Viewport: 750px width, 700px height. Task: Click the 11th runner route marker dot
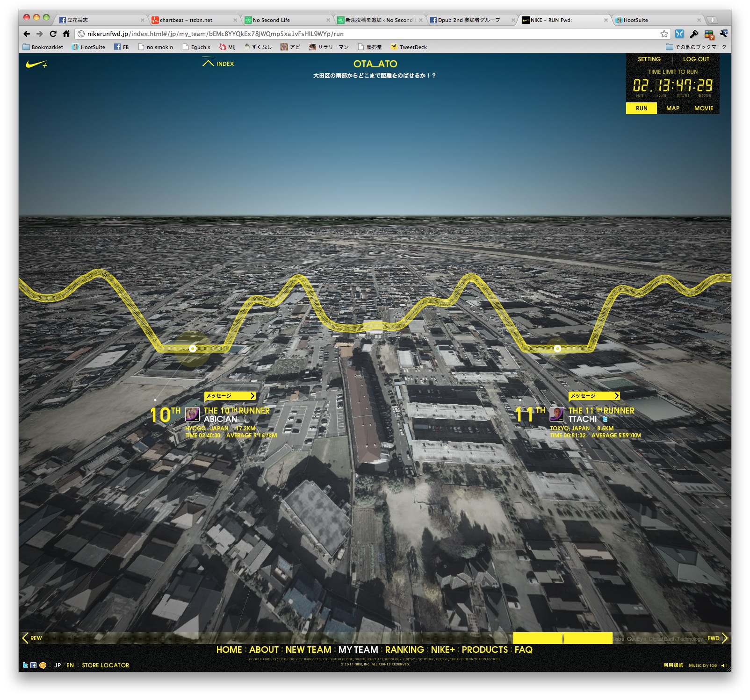[x=557, y=349]
